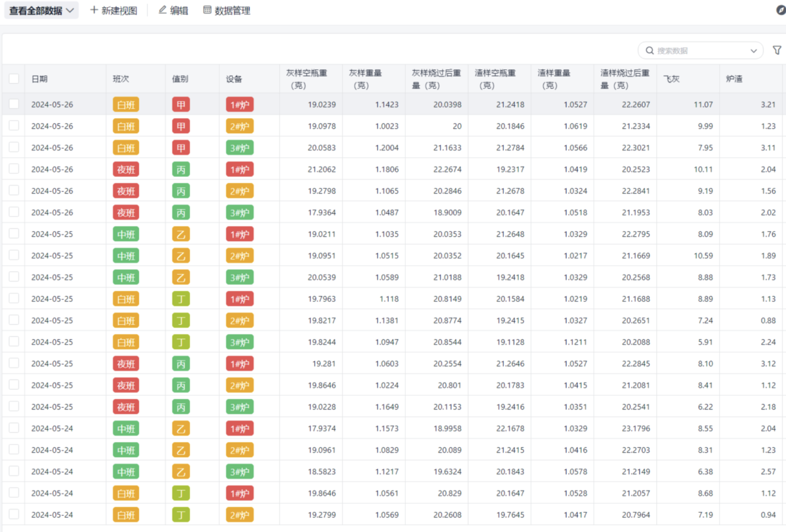Screen dimensions: 786x532
Task: Click the filter funnel icon
Action: [x=777, y=50]
